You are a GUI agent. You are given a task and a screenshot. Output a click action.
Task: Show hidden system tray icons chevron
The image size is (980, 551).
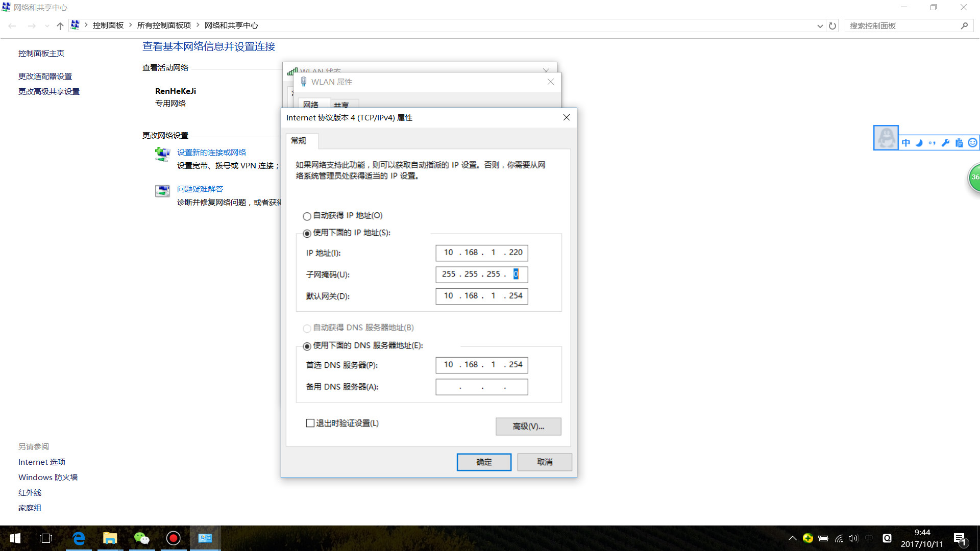coord(792,538)
